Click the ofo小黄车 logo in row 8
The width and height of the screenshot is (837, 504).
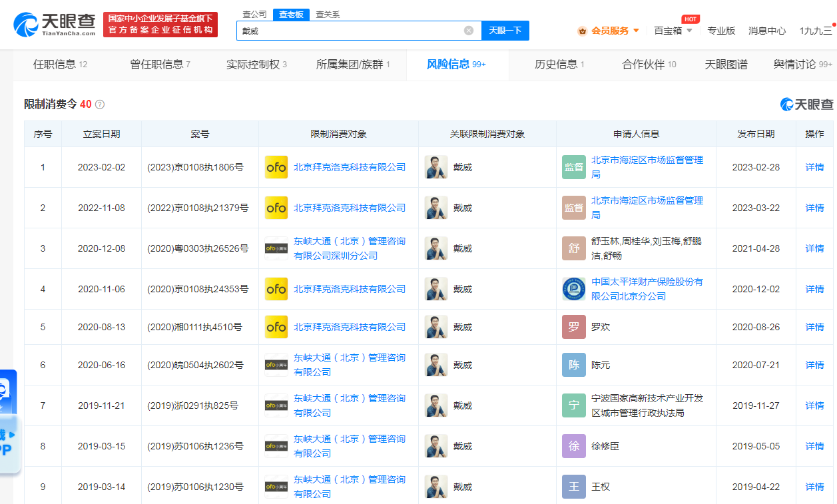click(276, 446)
